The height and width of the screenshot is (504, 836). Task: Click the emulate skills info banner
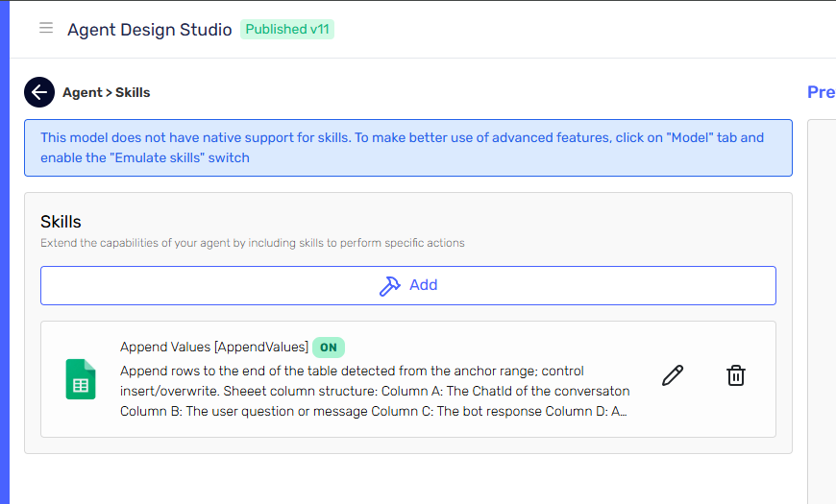(x=408, y=148)
